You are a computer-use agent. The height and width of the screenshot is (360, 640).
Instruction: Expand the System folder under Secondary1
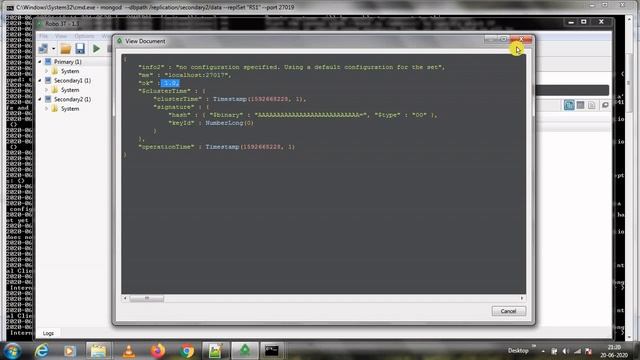click(x=47, y=90)
